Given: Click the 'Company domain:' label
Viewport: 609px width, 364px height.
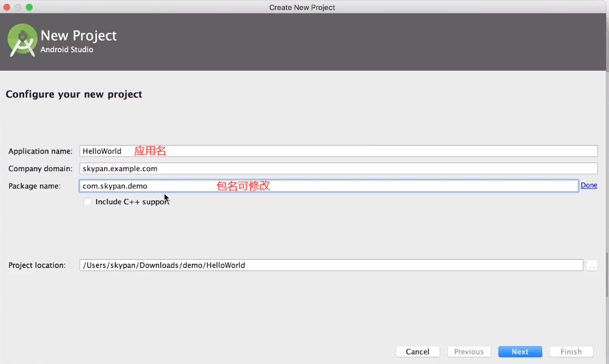Looking at the screenshot, I should point(40,169).
